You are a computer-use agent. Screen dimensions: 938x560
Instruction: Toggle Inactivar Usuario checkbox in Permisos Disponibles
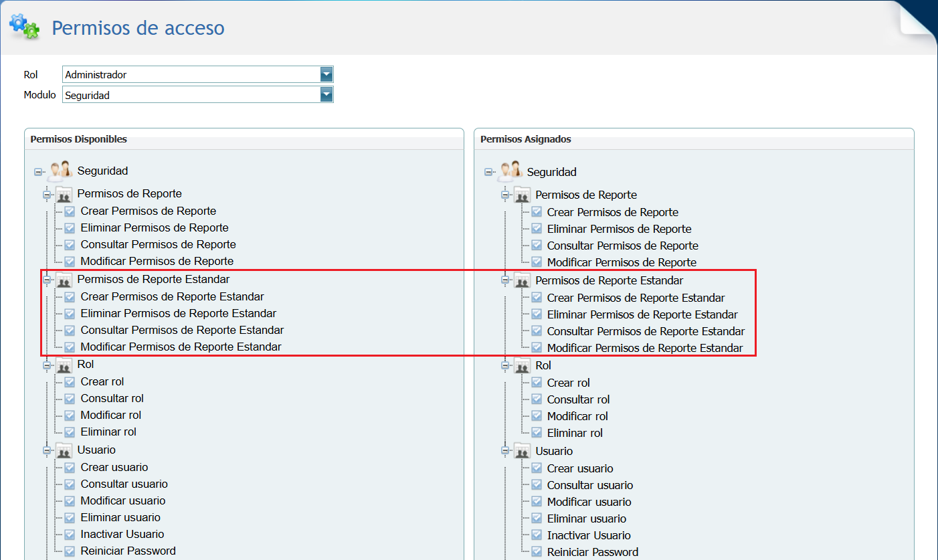pyautogui.click(x=70, y=535)
